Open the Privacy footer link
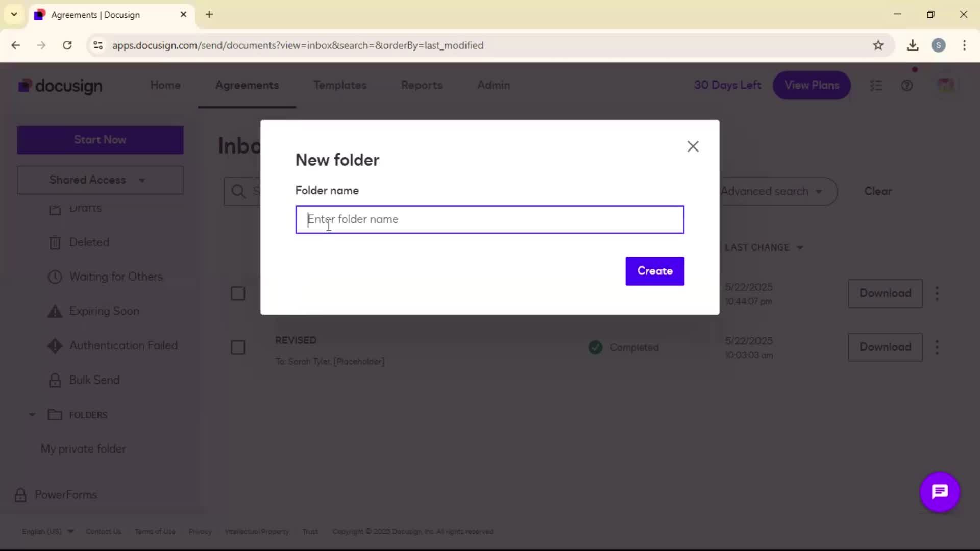 point(200,532)
